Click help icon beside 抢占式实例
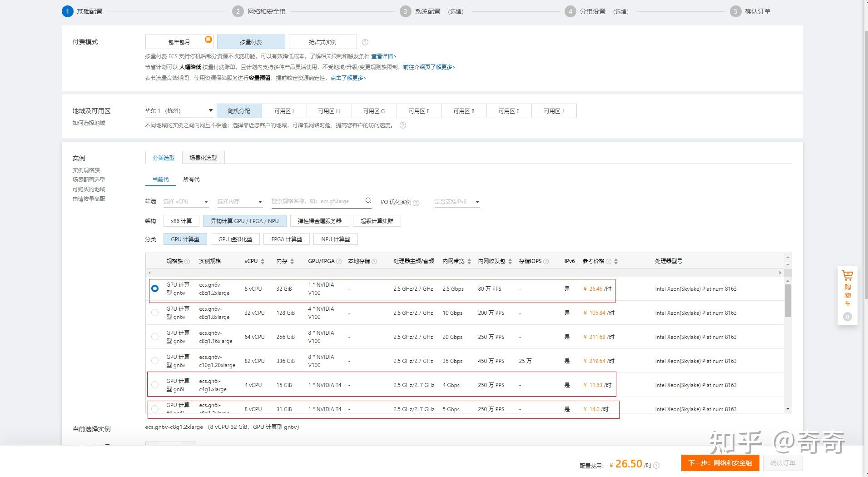The width and height of the screenshot is (868, 477). coord(365,42)
